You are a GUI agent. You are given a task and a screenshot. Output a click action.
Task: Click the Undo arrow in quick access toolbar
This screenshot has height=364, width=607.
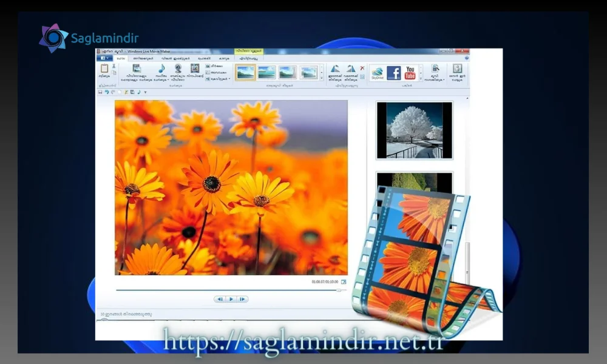107,92
